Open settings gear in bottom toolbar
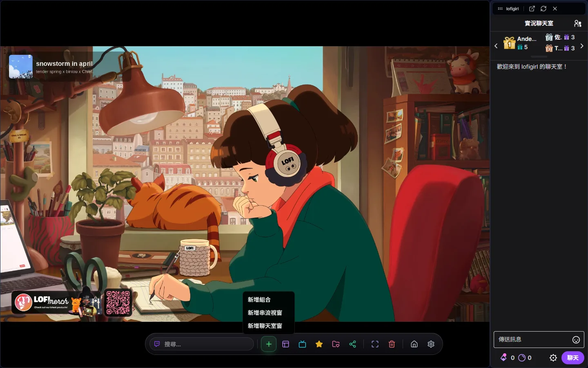 (x=431, y=344)
